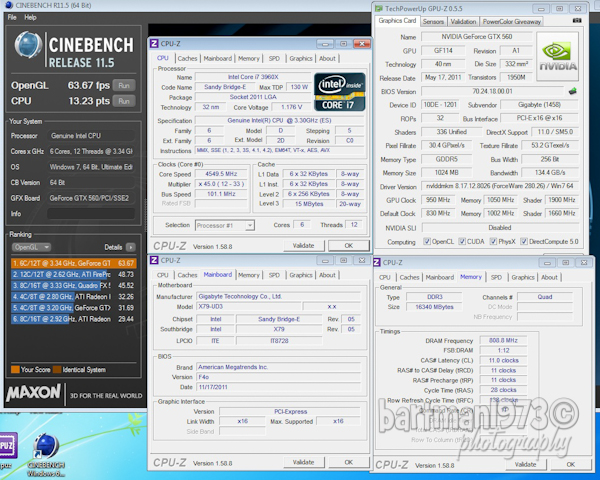The image size is (600, 480).
Task: Run the CPU benchmark
Action: (x=124, y=100)
